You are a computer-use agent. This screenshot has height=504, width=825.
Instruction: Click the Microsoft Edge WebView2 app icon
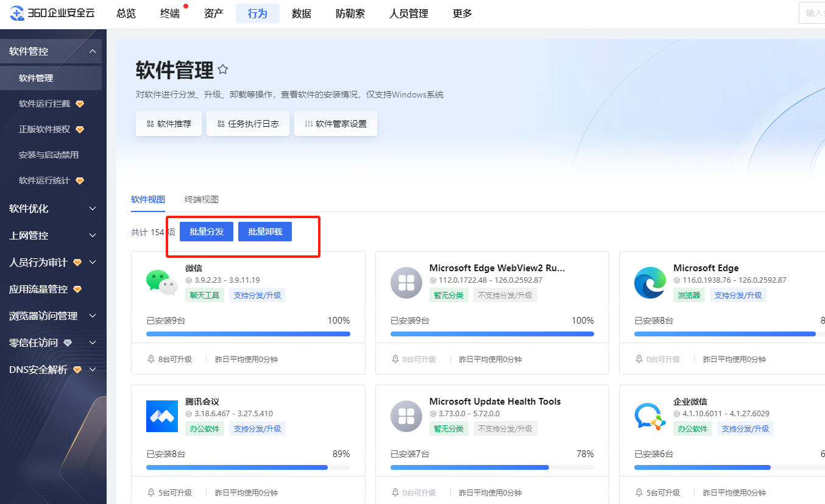[x=406, y=283]
